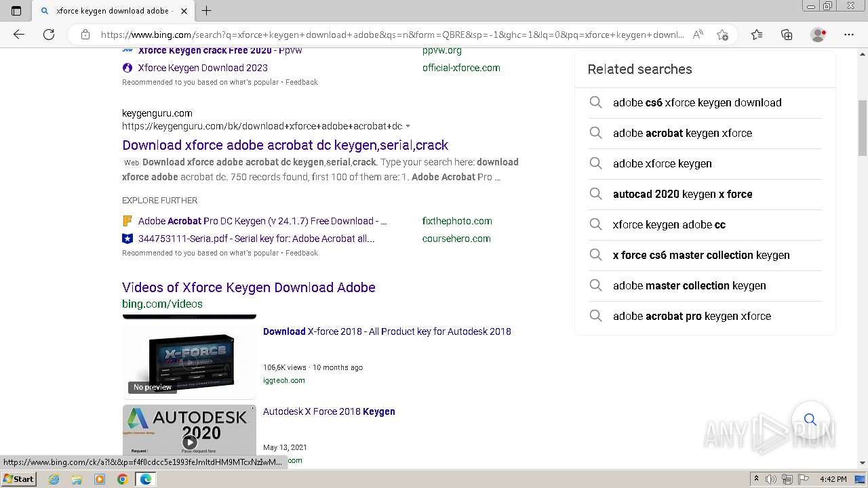868x488 pixels.
Task: Select adobe cs6 xforce keygen download suggestion
Action: tap(697, 102)
